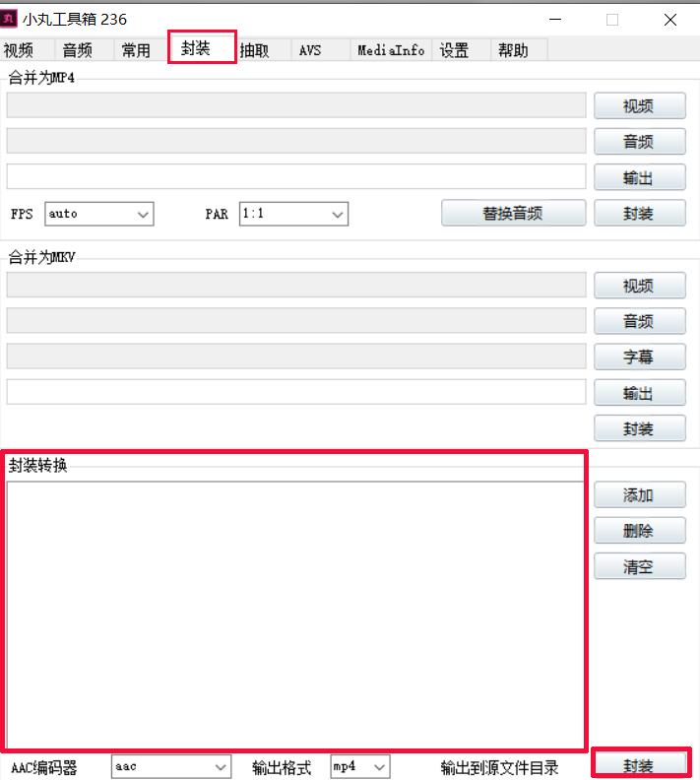Expand the AAC编码器 dropdown
This screenshot has height=780, width=700.
click(171, 766)
